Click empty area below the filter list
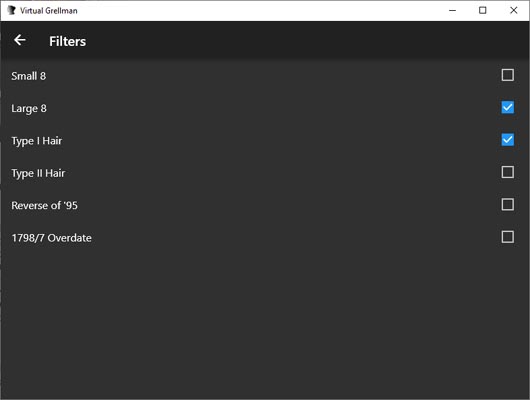The height and width of the screenshot is (400, 530). click(265, 325)
